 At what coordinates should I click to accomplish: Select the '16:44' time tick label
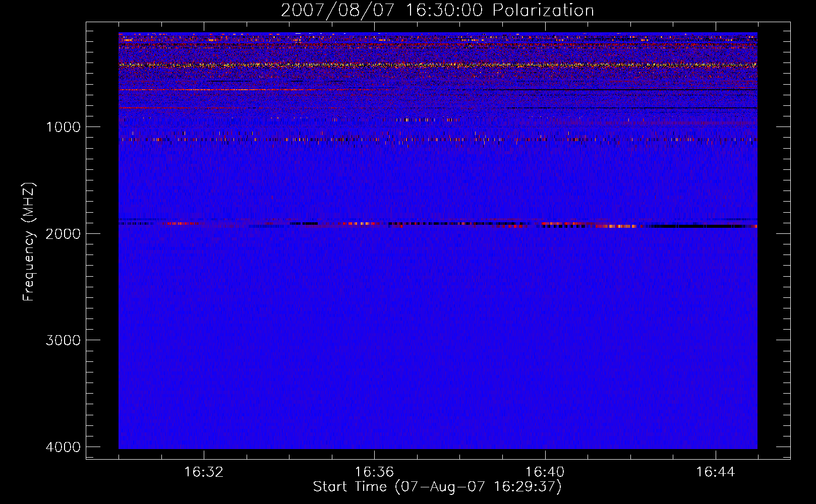click(x=716, y=472)
